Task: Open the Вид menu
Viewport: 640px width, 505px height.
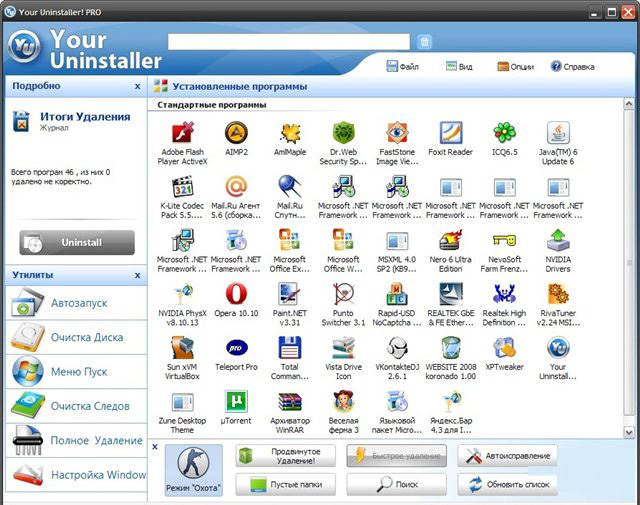Action: [x=459, y=66]
